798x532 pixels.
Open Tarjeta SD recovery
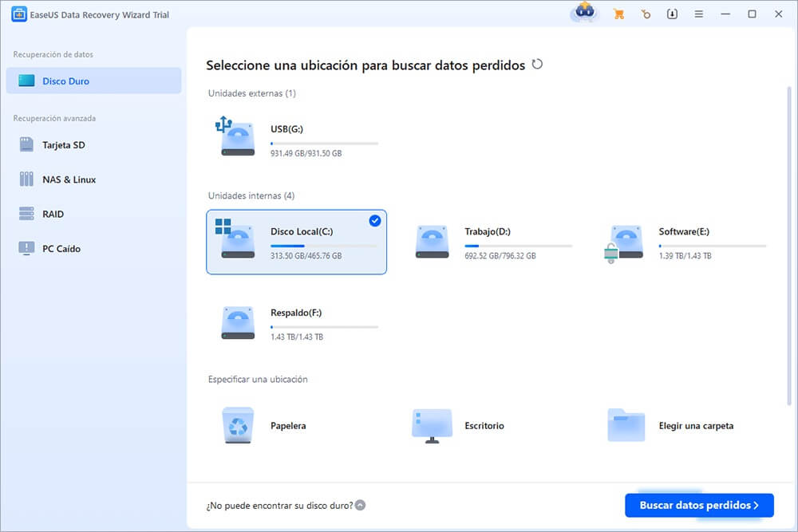[x=93, y=145]
